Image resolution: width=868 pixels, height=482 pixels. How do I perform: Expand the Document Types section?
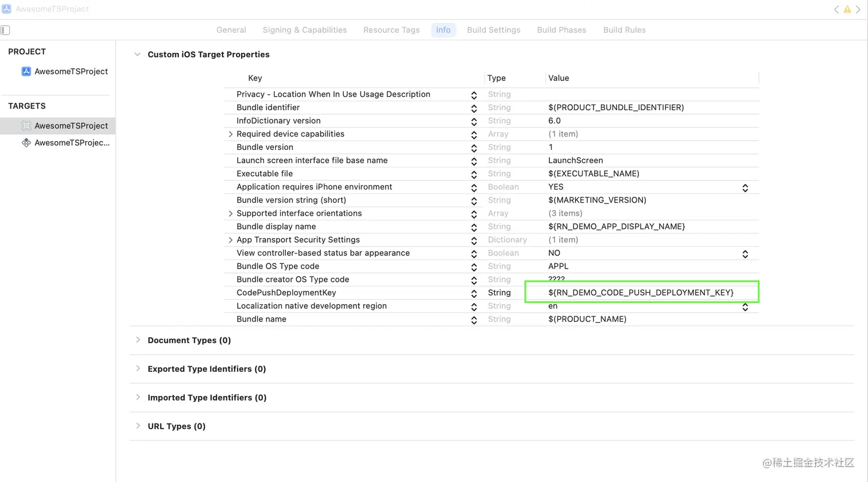pyautogui.click(x=138, y=340)
